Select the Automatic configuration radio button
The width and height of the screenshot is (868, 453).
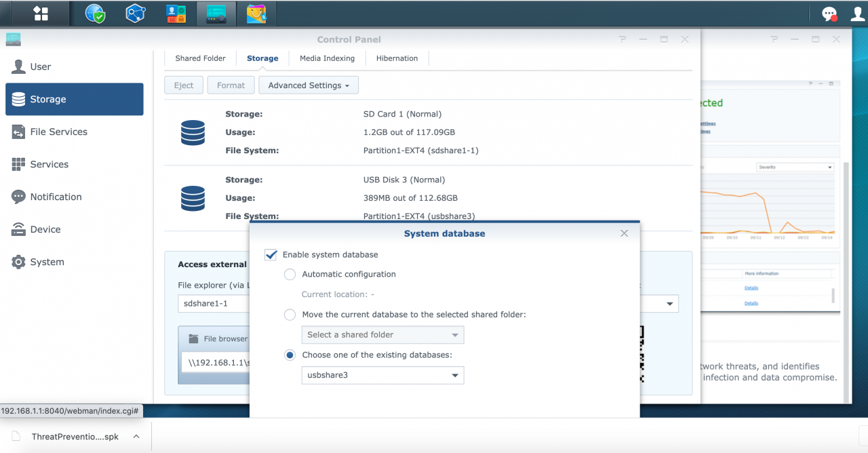tap(290, 274)
